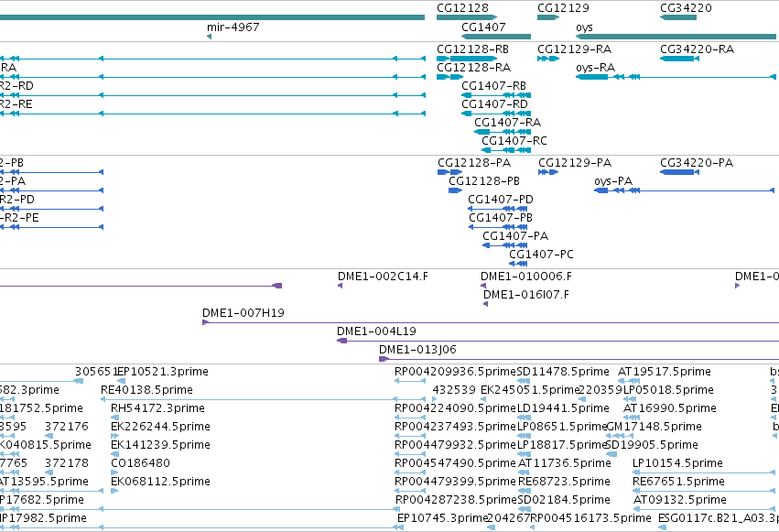Screen dimensions: 779x532
Task: Select EST RP004479399.5prime
Action: [410, 491]
